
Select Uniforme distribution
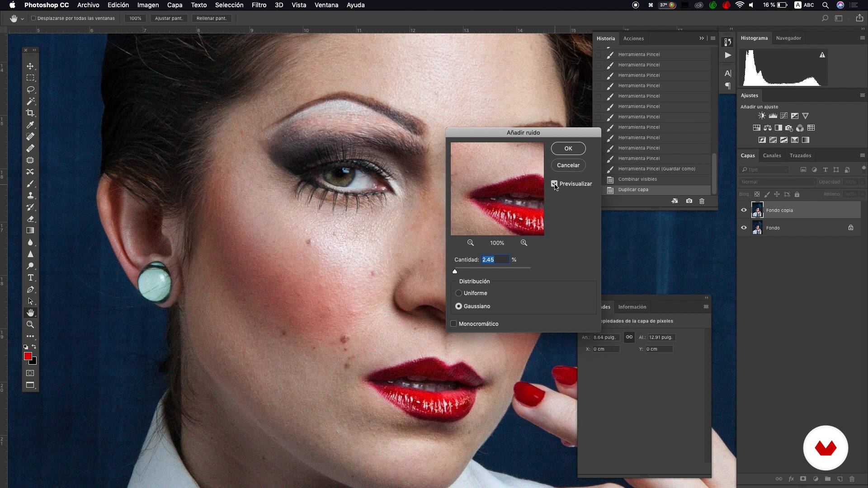point(458,293)
